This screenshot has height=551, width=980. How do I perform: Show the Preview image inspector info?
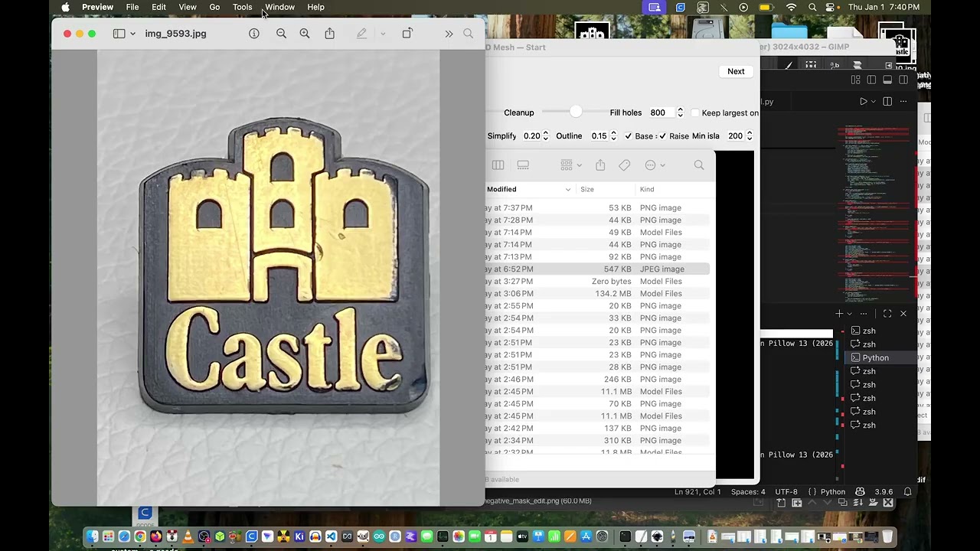coord(254,34)
